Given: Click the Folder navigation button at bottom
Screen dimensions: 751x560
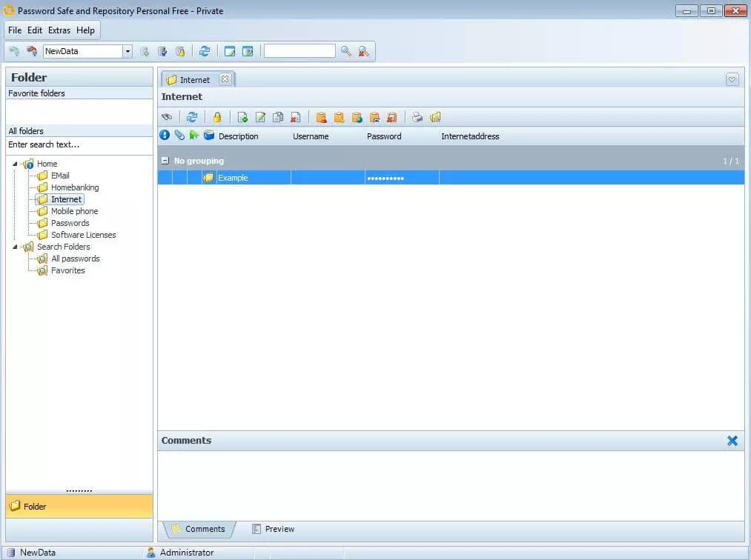Looking at the screenshot, I should (x=79, y=507).
